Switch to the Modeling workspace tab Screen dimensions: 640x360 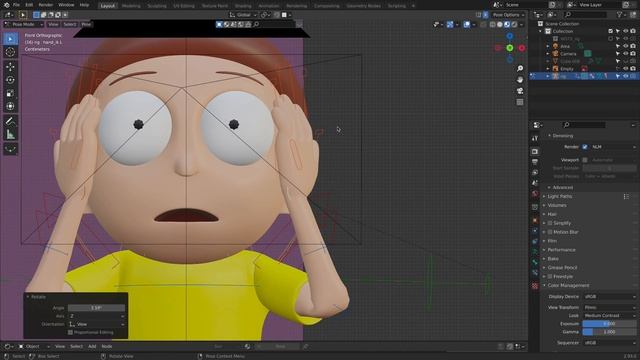click(131, 6)
